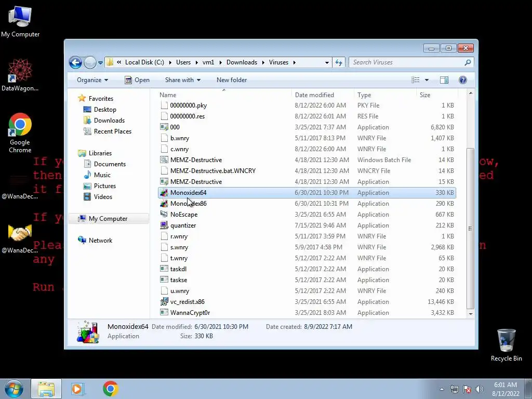The height and width of the screenshot is (399, 532).
Task: Open Desktop in Favorites sidebar
Action: pyautogui.click(x=105, y=110)
